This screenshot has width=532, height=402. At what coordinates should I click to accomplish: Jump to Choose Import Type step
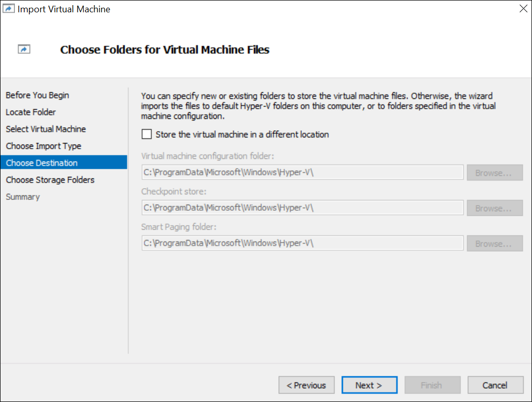(44, 146)
